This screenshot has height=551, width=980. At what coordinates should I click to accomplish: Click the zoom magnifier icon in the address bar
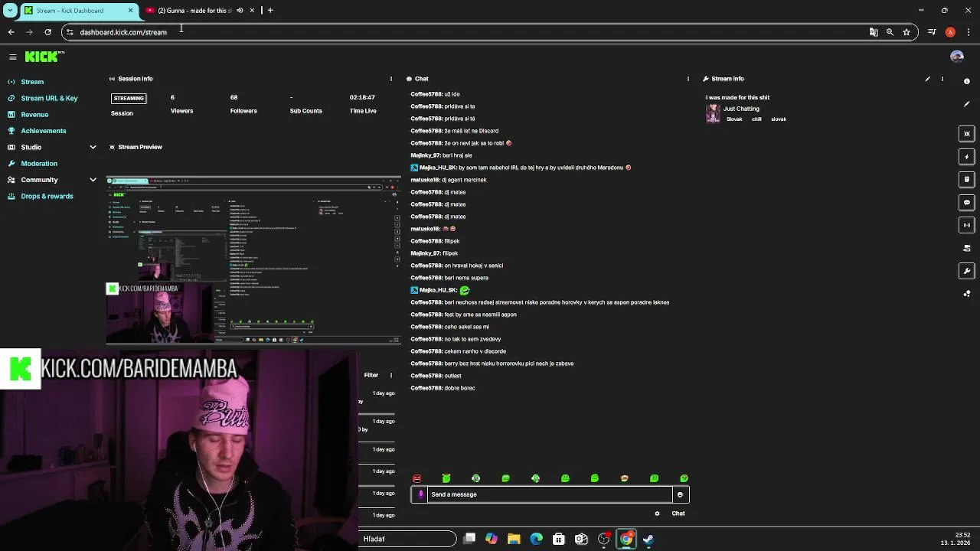pos(890,32)
